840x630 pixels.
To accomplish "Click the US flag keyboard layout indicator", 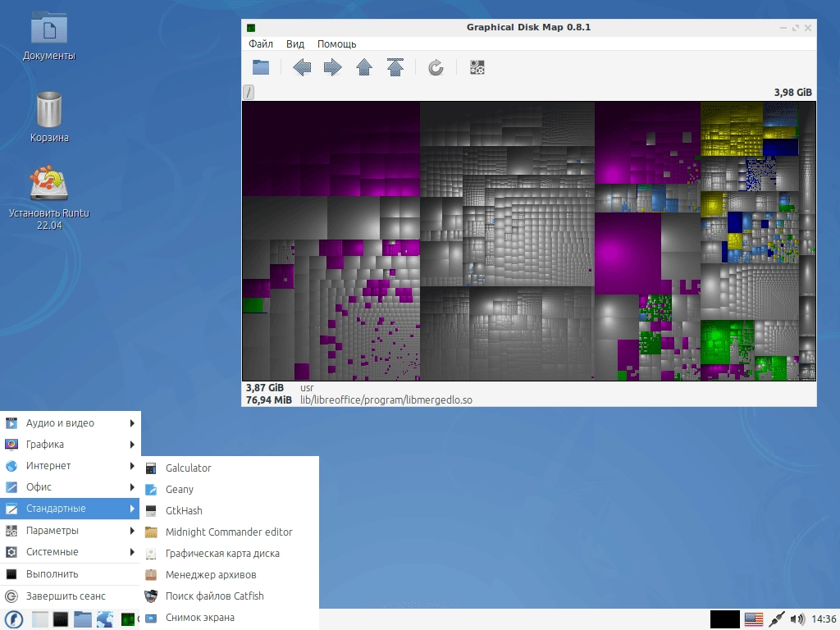I will coord(754,619).
